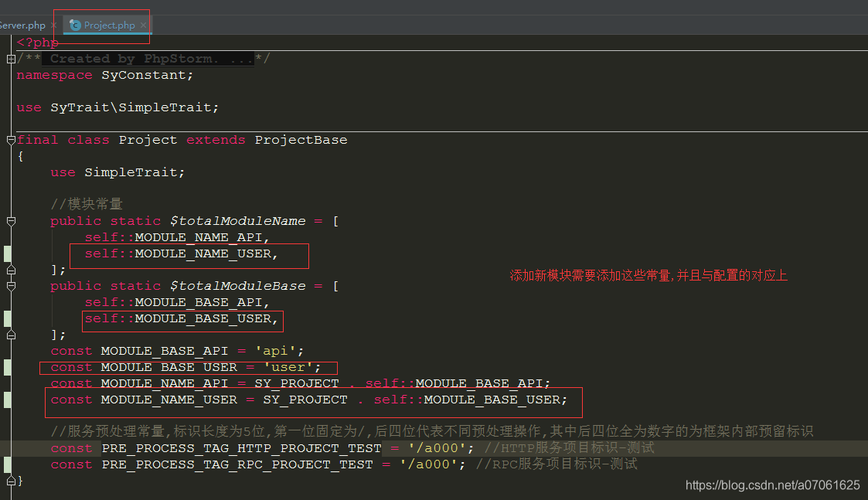This screenshot has height=500, width=868.
Task: Switch to the Project.php editor tab
Action: [x=109, y=26]
